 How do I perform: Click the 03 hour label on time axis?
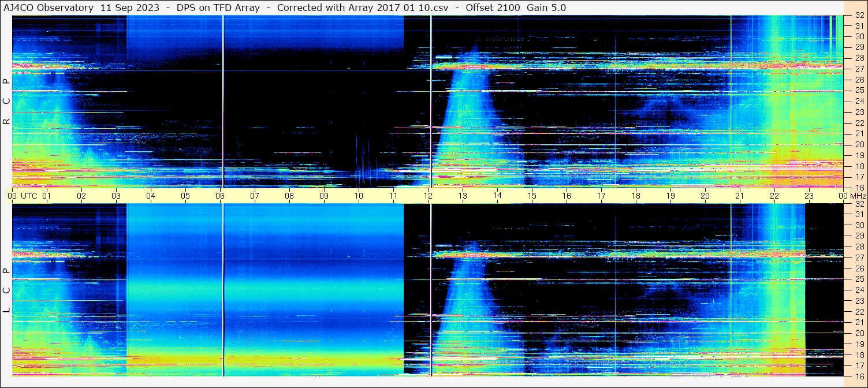tap(116, 196)
